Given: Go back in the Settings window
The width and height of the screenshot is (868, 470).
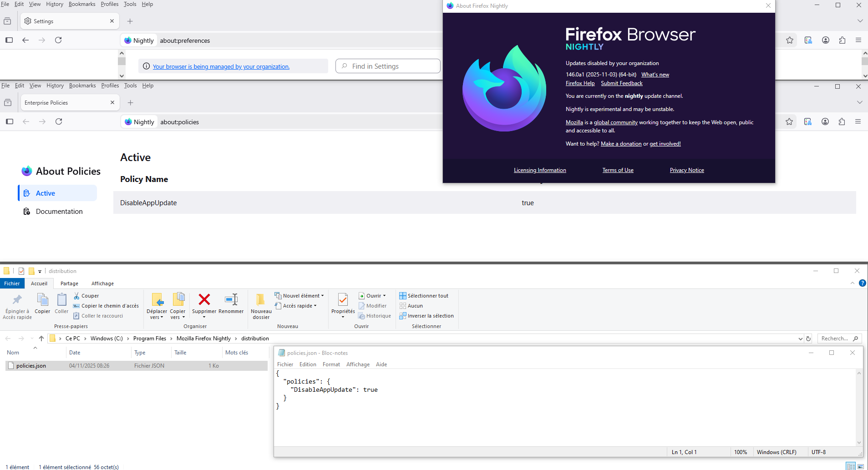Looking at the screenshot, I should 25,40.
